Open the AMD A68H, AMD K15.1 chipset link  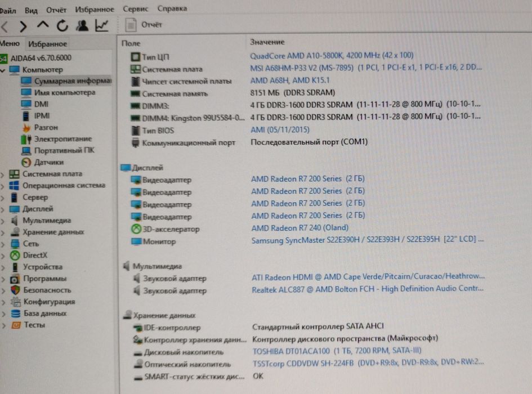290,80
